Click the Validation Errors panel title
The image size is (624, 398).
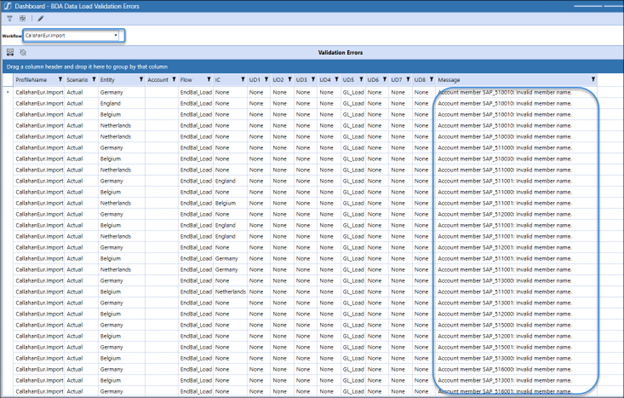pos(340,53)
